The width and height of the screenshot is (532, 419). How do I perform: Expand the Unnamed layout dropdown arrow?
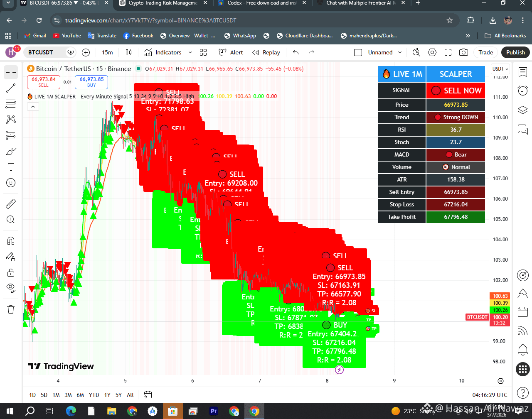[x=400, y=52]
